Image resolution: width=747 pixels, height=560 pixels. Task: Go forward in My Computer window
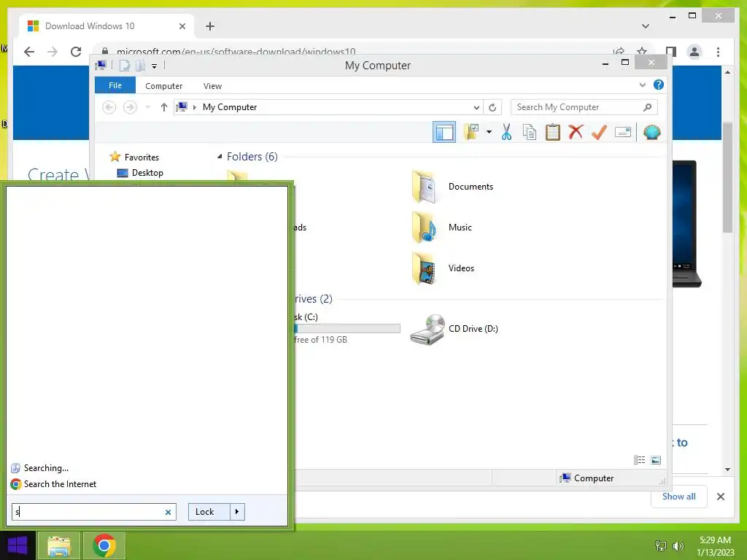coord(130,107)
